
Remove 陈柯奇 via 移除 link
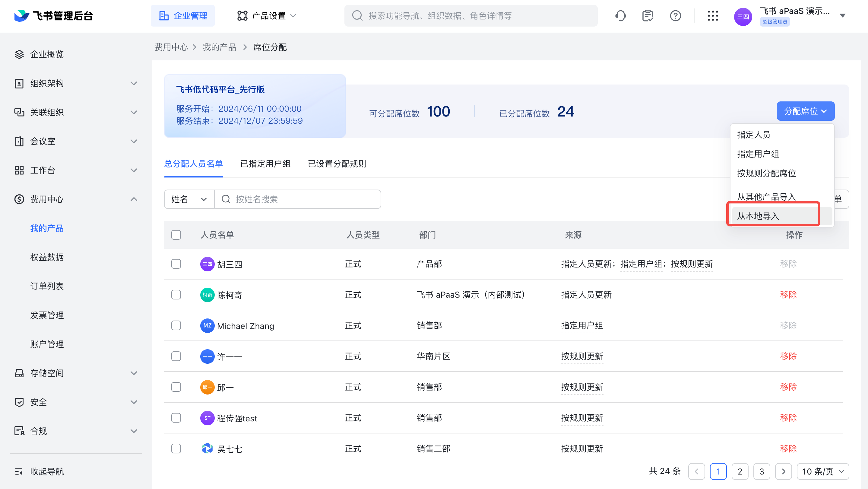(x=788, y=295)
